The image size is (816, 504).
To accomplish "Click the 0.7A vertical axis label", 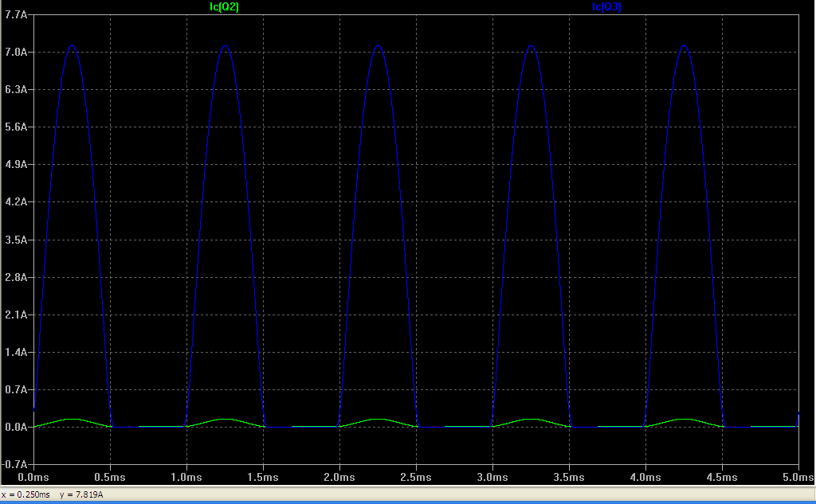I will pos(16,389).
